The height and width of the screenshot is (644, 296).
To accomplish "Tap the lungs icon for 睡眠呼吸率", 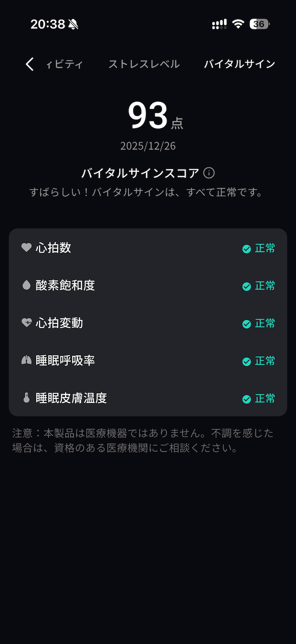I will 27,361.
